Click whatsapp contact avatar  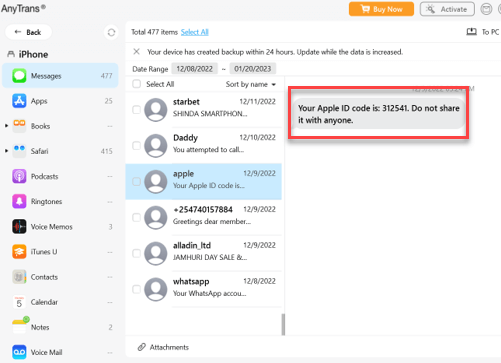point(156,289)
